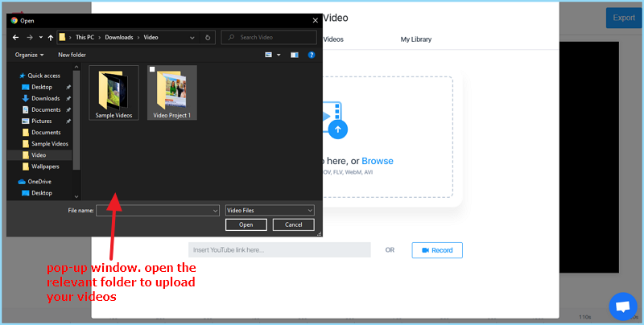Viewport: 644px width, 325px height.
Task: Create a New folder
Action: pyautogui.click(x=72, y=55)
